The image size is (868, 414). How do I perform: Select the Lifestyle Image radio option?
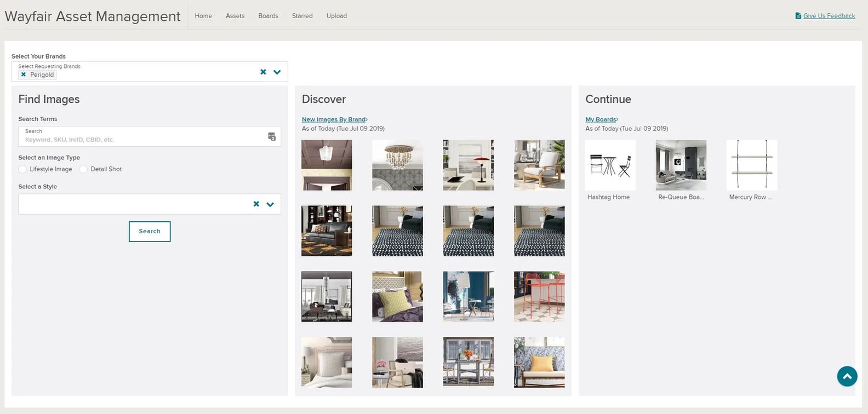(x=22, y=169)
